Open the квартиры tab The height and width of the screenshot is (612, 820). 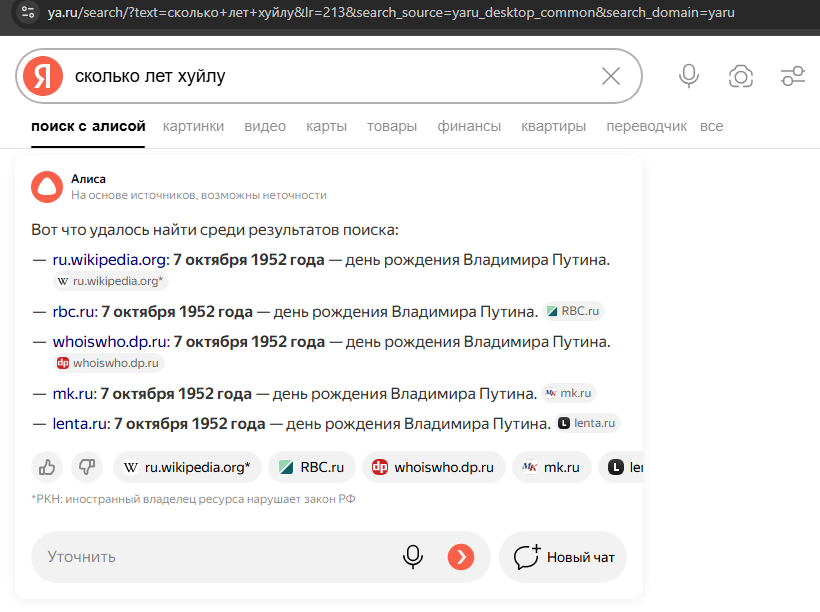(x=553, y=126)
